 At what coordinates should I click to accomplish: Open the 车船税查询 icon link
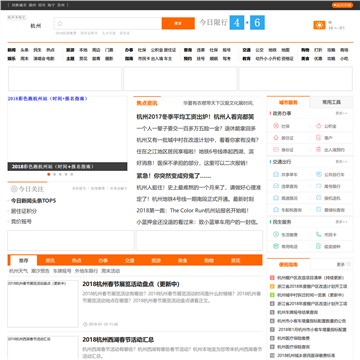coord(276,210)
